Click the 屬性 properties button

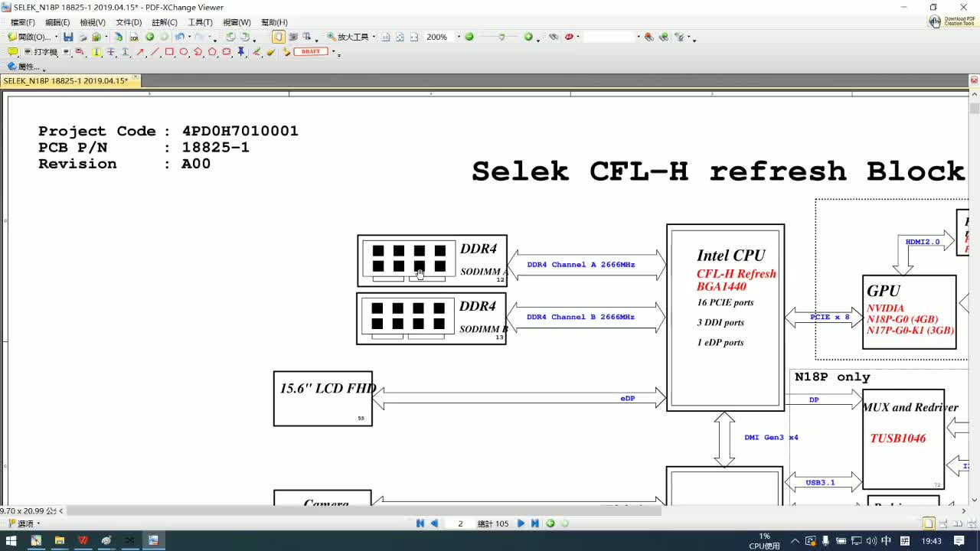(23, 67)
